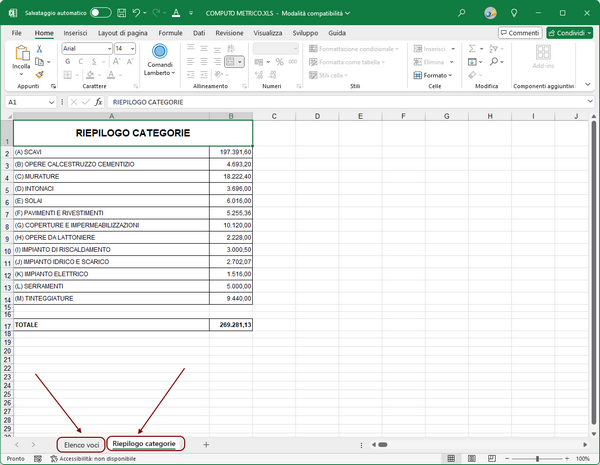The image size is (600, 465).
Task: Toggle the Salvataggio automatico switch
Action: click(x=100, y=13)
